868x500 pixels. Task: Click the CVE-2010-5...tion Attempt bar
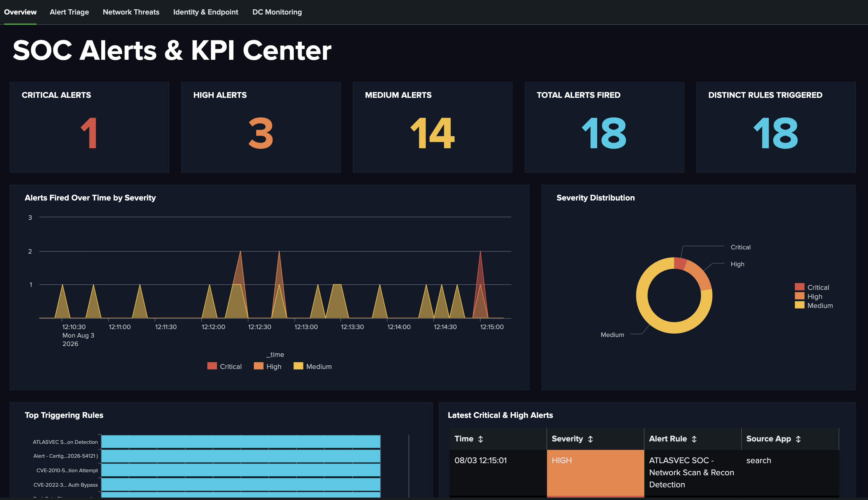coord(241,470)
